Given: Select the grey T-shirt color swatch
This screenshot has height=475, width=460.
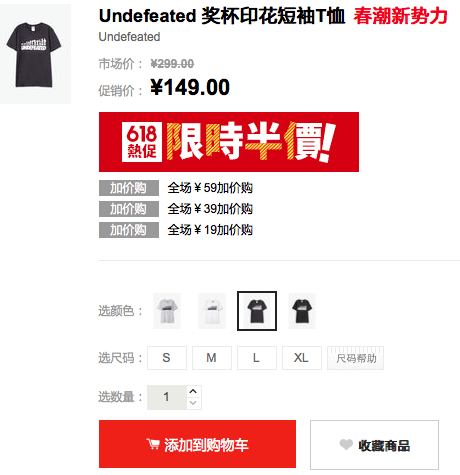Looking at the screenshot, I should click(x=167, y=311).
